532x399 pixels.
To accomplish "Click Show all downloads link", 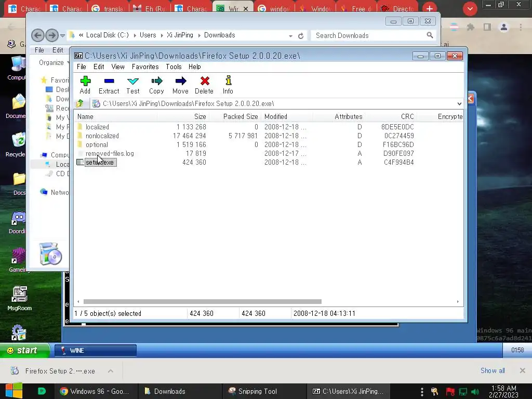I will pyautogui.click(x=493, y=370).
